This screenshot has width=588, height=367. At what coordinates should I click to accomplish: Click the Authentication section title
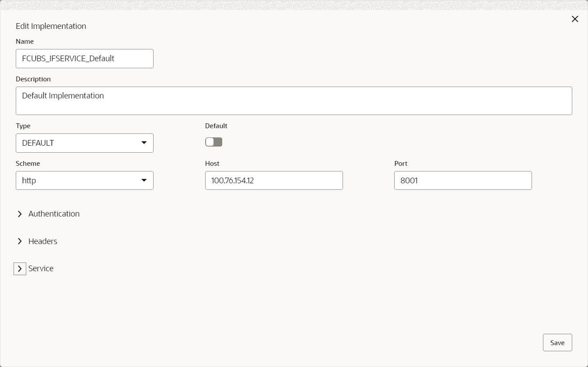click(x=54, y=214)
